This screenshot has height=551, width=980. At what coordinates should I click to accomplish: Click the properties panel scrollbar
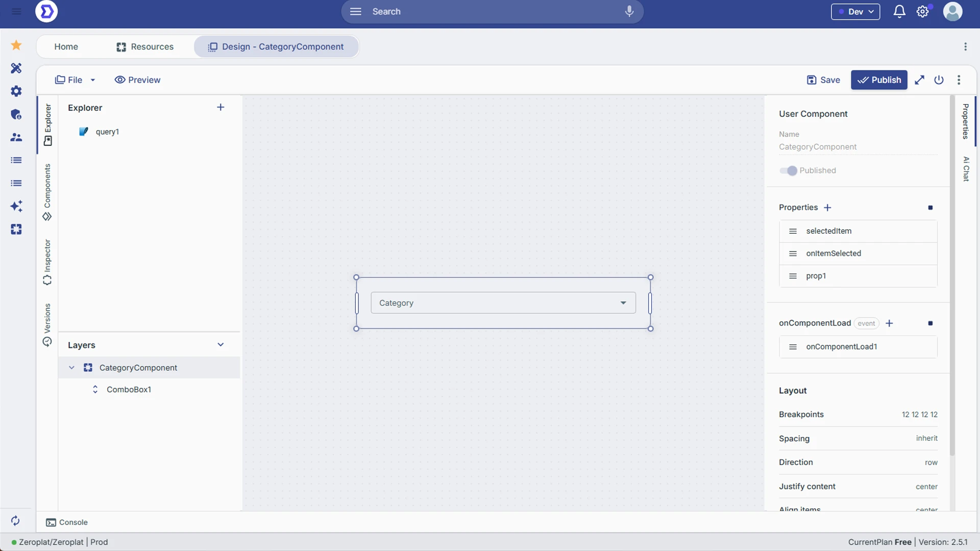click(x=952, y=275)
